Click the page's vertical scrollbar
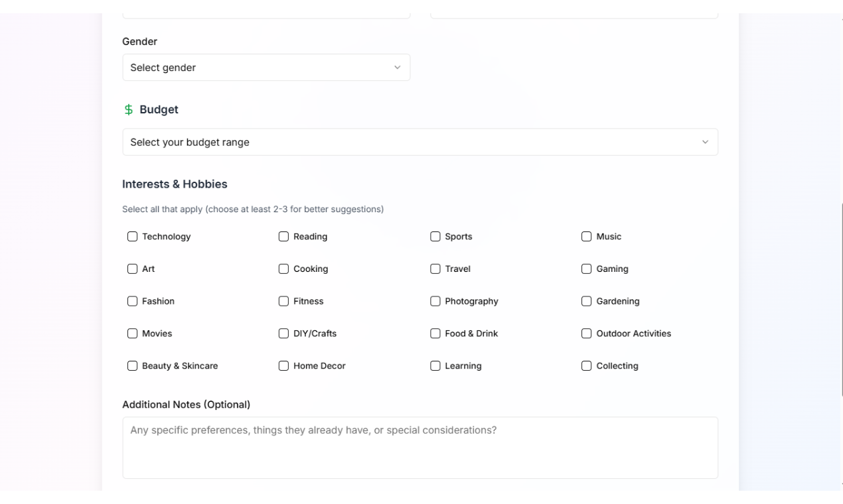Image resolution: width=843 pixels, height=504 pixels. pos(842,298)
